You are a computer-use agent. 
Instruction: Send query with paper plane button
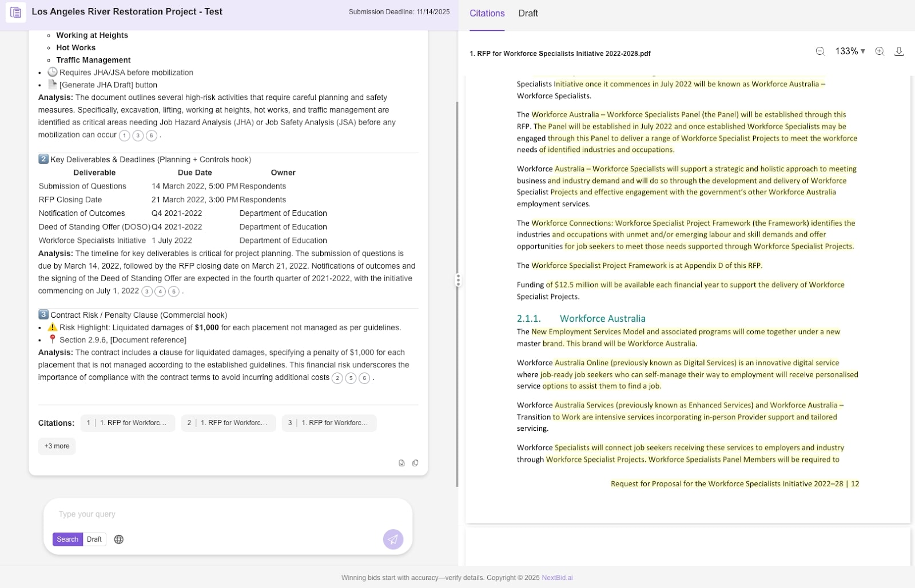(393, 539)
